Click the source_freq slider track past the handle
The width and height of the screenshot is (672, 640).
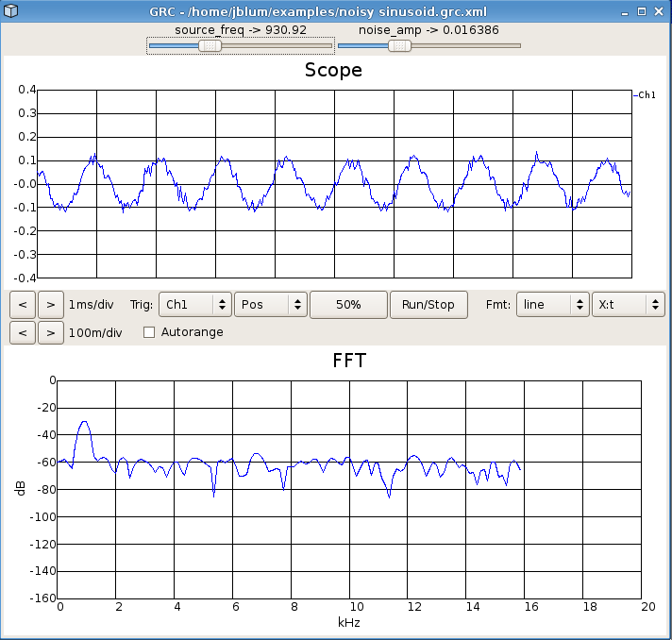(x=277, y=45)
